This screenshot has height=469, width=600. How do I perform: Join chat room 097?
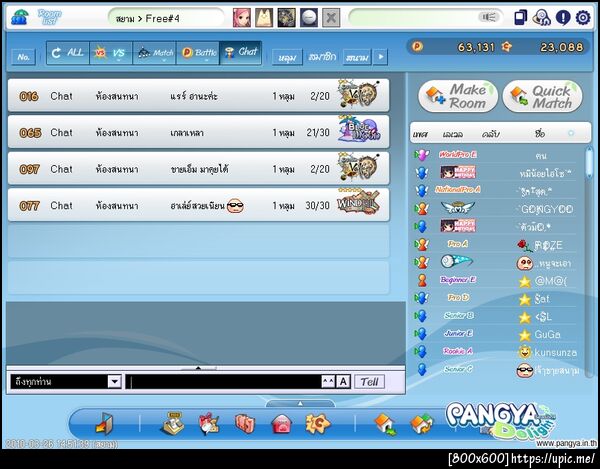tap(198, 168)
